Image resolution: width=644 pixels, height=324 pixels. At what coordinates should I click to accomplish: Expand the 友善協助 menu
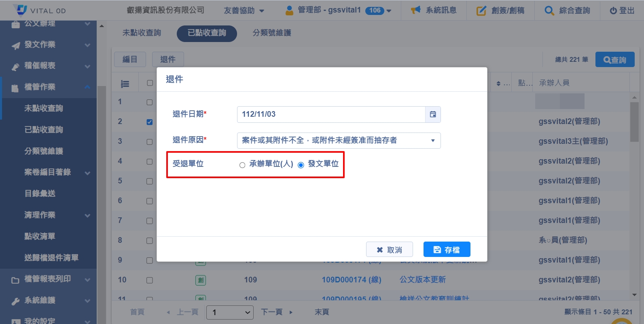244,11
